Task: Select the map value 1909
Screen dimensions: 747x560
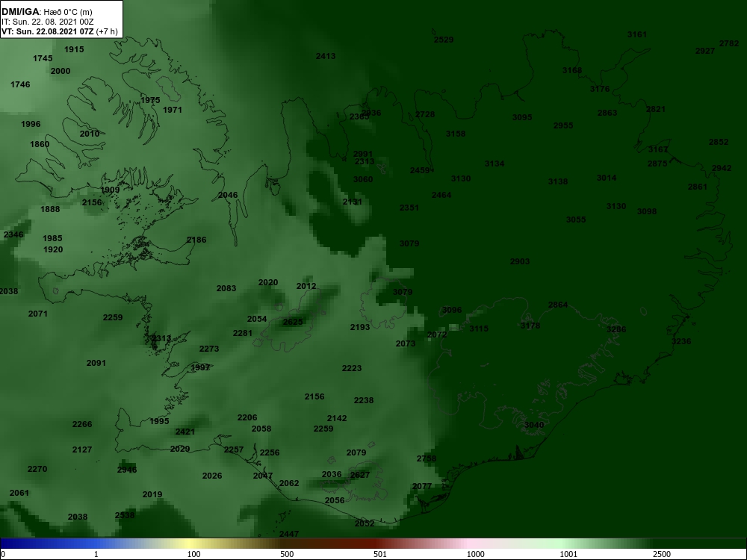Action: [110, 190]
